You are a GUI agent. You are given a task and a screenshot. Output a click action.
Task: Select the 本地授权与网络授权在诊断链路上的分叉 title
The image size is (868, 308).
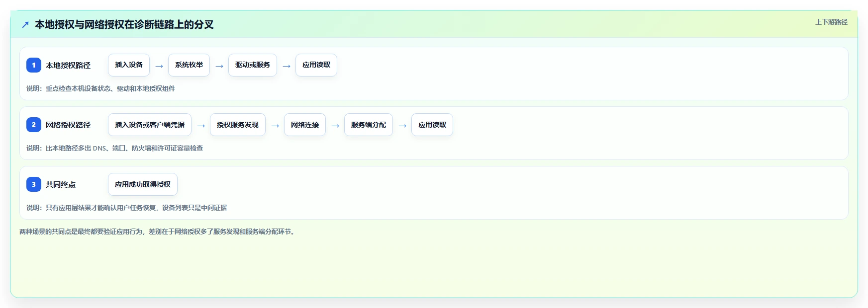pos(124,24)
